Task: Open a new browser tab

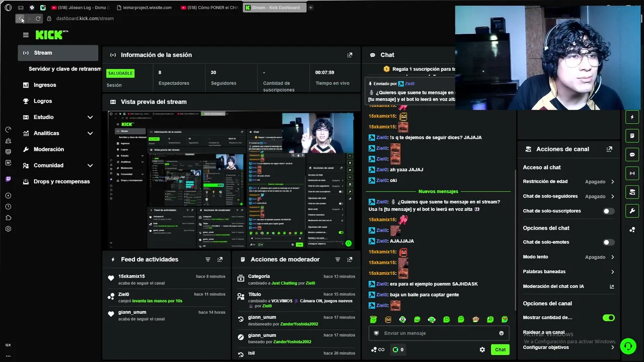Action: point(310,8)
